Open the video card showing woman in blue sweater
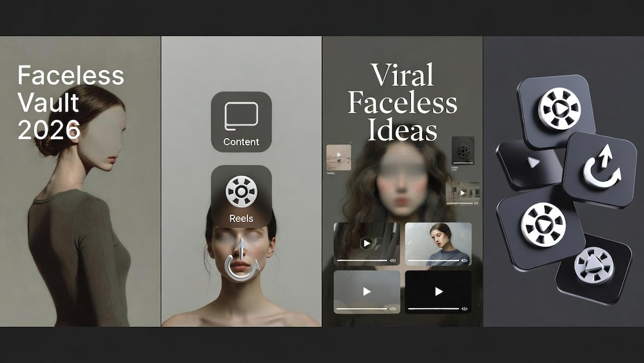The width and height of the screenshot is (644, 363). [438, 244]
